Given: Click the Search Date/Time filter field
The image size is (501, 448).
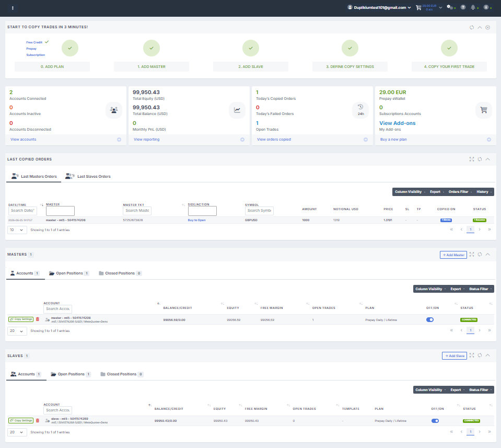Looking at the screenshot, I should [x=22, y=211].
